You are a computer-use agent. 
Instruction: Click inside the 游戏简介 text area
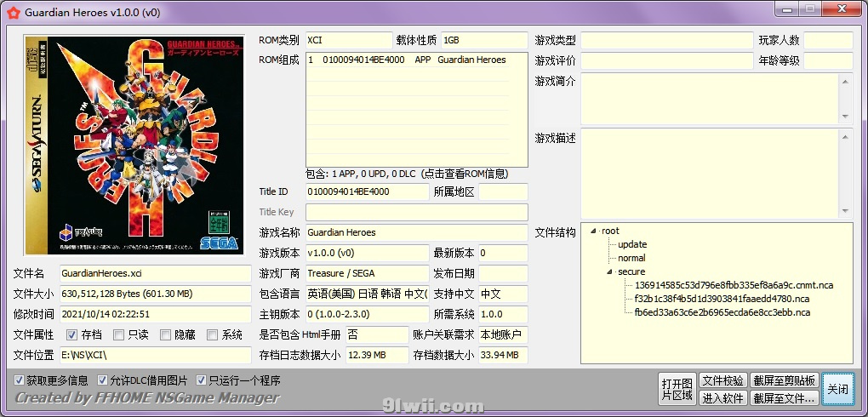709,99
